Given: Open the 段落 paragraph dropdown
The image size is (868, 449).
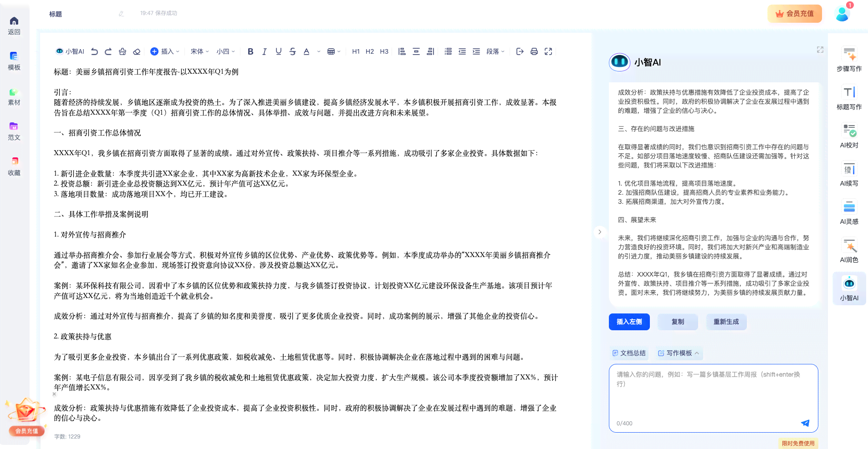Looking at the screenshot, I should click(495, 51).
